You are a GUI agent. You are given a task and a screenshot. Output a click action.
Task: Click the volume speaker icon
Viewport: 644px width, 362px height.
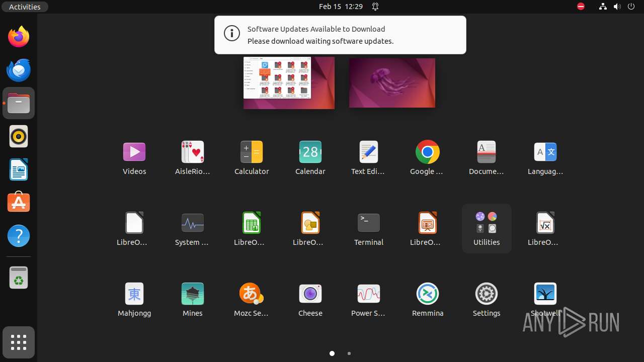617,7
